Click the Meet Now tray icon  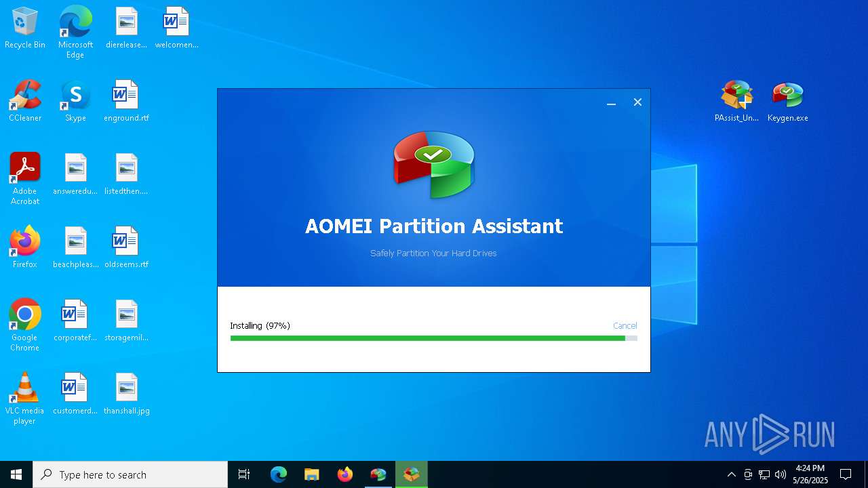pos(748,474)
